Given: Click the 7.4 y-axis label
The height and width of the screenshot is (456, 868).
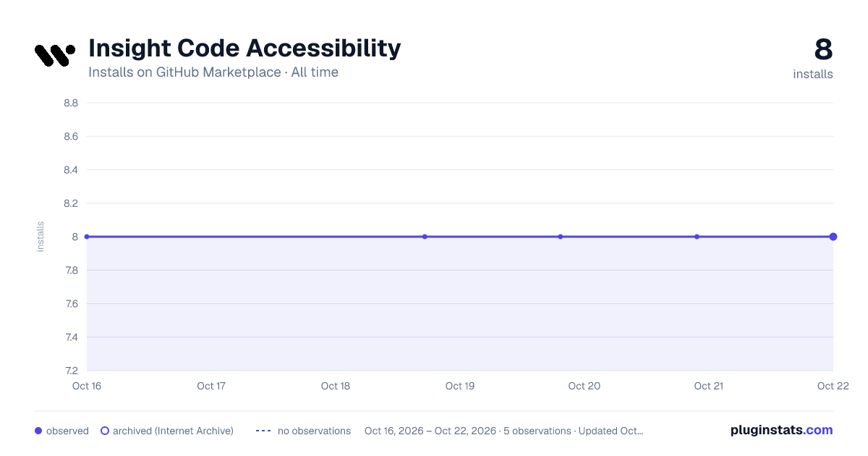Looking at the screenshot, I should tap(71, 337).
